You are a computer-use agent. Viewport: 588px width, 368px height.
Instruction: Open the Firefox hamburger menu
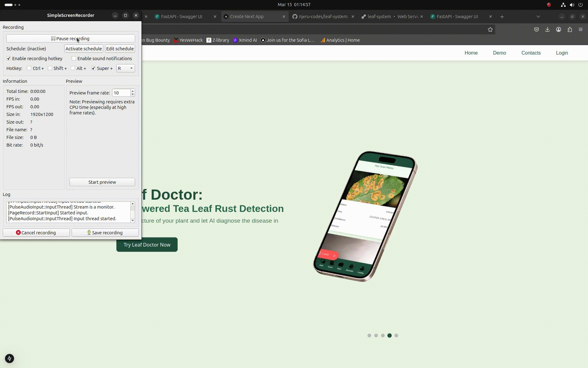tap(581, 29)
